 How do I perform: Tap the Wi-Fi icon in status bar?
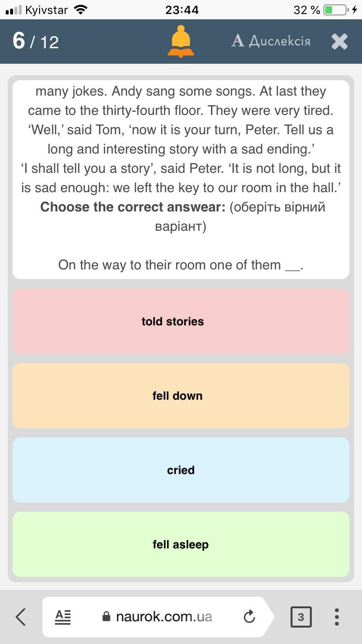[82, 10]
